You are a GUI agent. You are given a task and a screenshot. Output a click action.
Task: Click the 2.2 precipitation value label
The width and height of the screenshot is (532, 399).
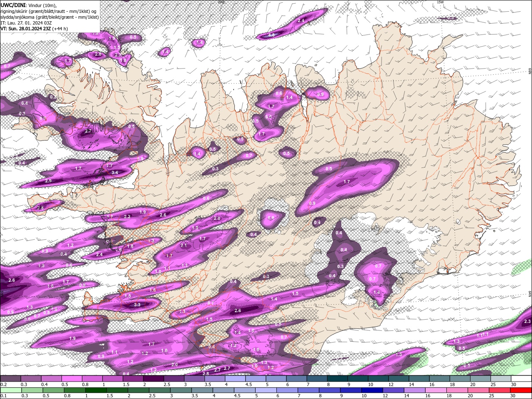[128, 217]
